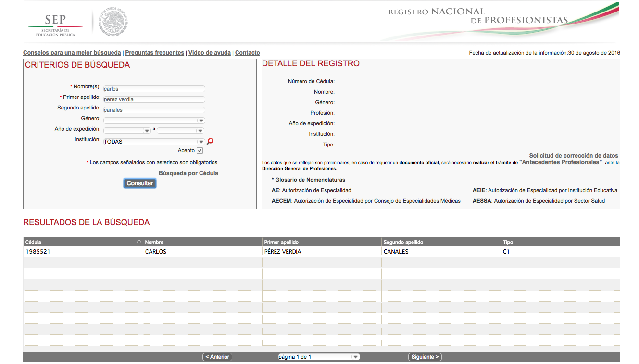
Task: Click the Mexican coat of arms emblem
Action: (x=113, y=23)
